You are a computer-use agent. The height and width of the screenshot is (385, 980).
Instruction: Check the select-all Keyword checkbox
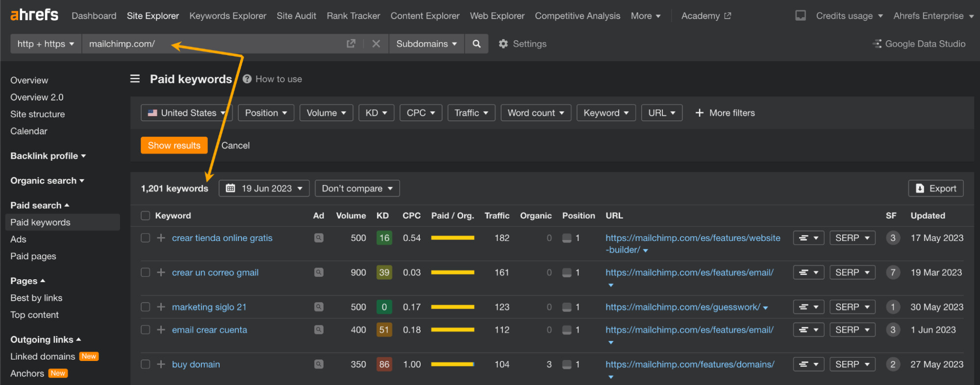[145, 216]
